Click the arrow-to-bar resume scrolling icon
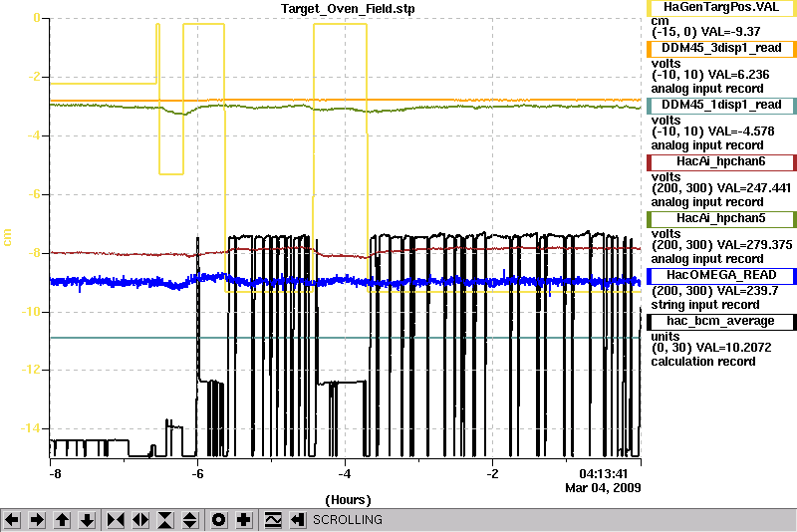The width and height of the screenshot is (797, 532). (x=298, y=520)
